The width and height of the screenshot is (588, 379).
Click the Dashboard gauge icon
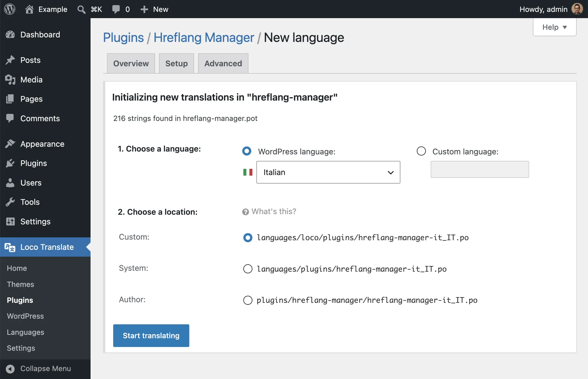point(10,35)
